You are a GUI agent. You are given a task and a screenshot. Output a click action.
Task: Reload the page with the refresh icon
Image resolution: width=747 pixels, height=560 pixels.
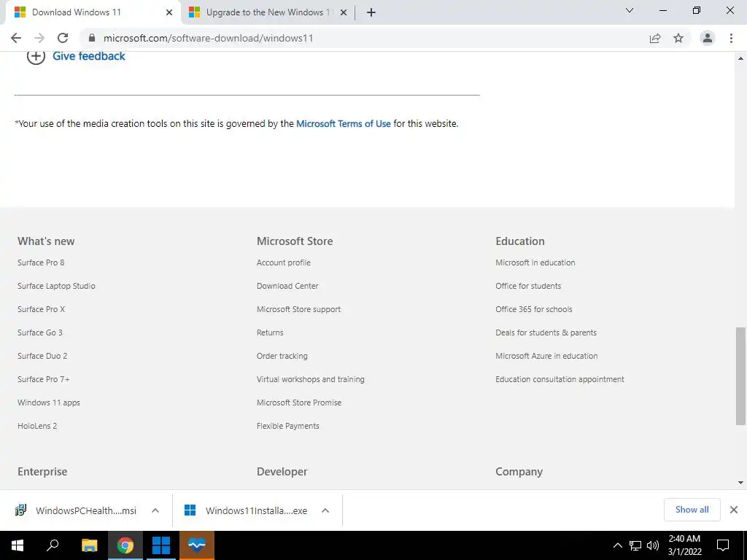(63, 38)
